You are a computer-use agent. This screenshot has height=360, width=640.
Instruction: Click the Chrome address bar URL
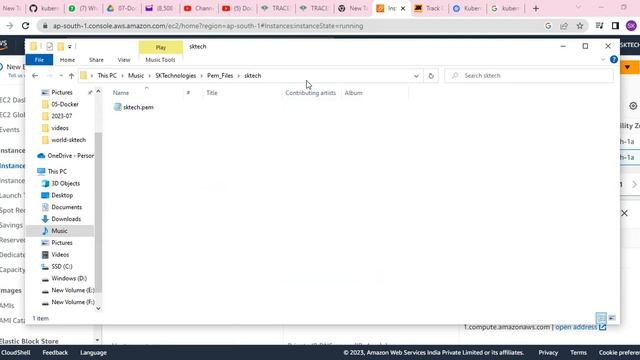[208, 26]
